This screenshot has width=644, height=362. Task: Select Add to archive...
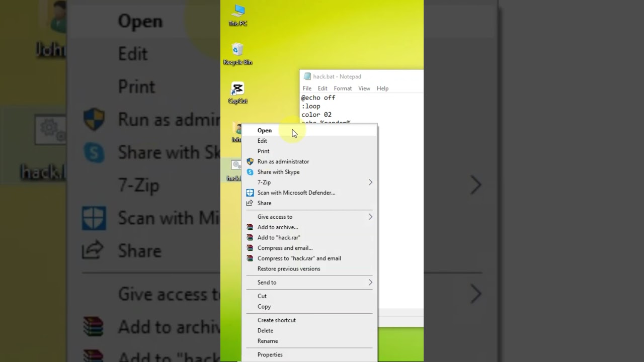(x=309, y=227)
